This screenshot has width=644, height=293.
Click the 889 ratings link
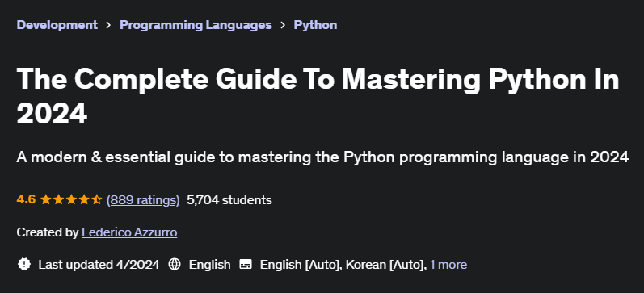point(143,200)
